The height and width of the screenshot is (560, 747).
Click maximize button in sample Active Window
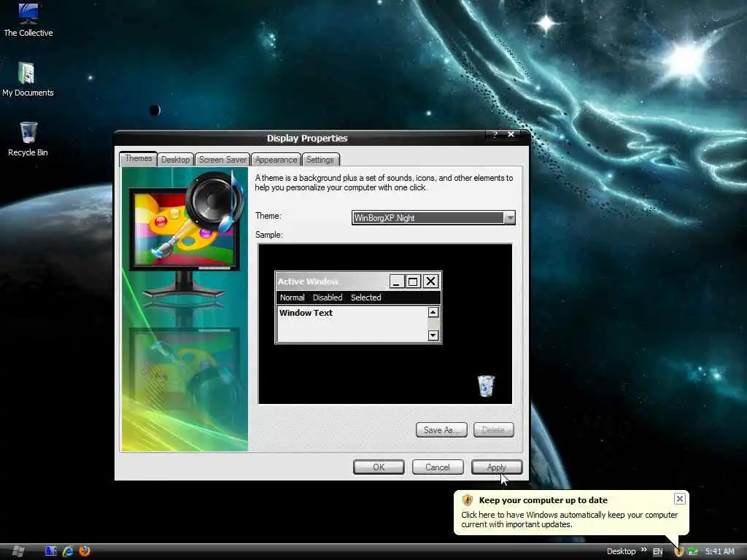[413, 281]
